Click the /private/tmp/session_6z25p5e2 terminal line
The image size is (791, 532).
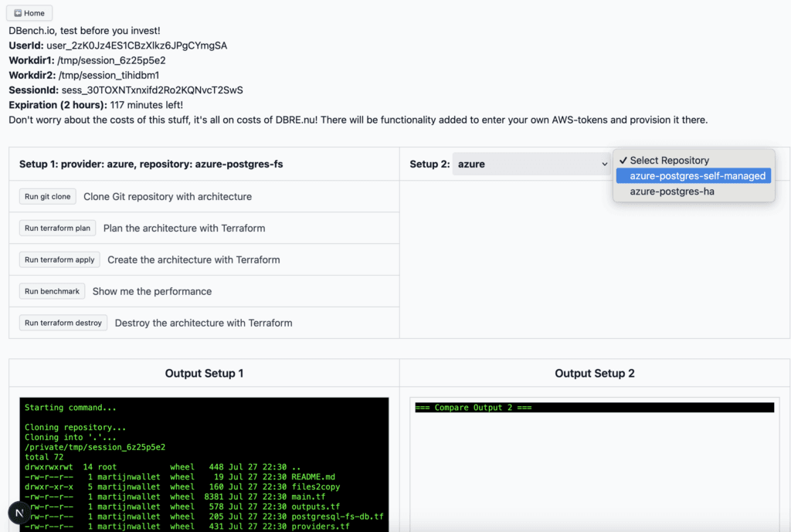coord(95,447)
